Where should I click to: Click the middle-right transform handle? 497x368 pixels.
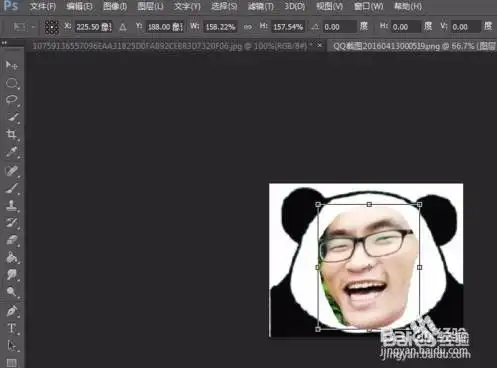pos(420,267)
